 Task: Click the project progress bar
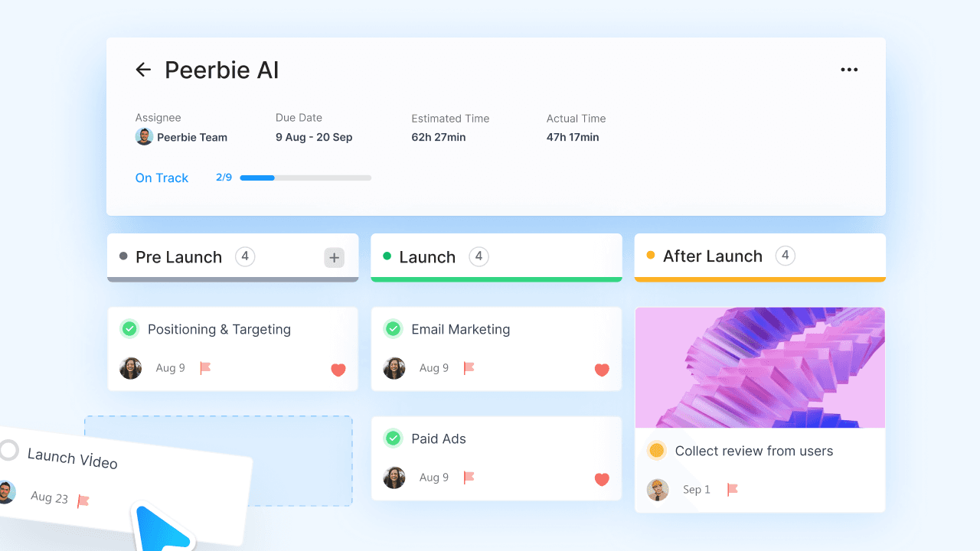pos(305,178)
